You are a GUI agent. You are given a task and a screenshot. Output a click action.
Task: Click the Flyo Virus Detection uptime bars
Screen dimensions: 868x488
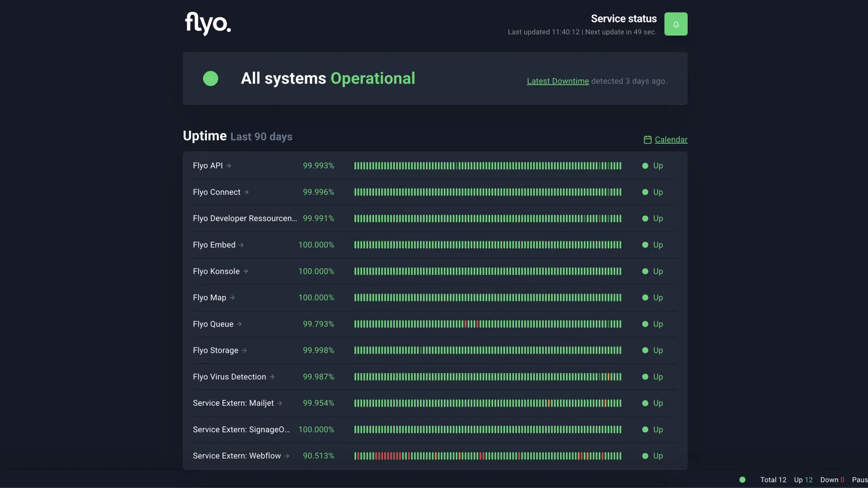(488, 377)
